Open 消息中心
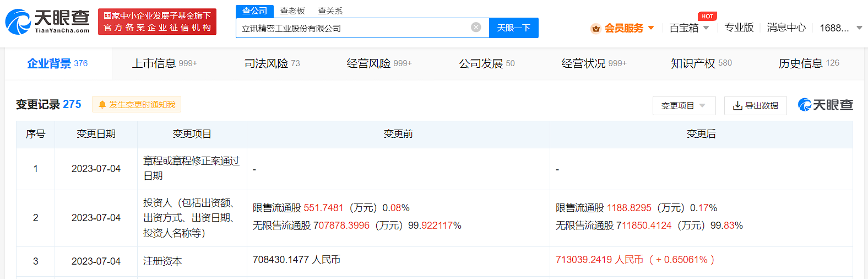This screenshot has height=279, width=868. (786, 28)
